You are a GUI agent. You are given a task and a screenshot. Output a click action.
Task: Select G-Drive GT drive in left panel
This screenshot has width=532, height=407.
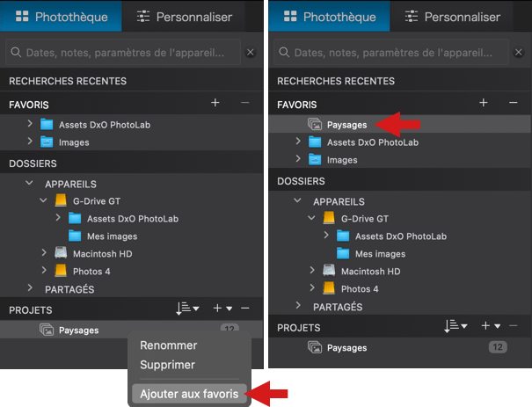[97, 201]
